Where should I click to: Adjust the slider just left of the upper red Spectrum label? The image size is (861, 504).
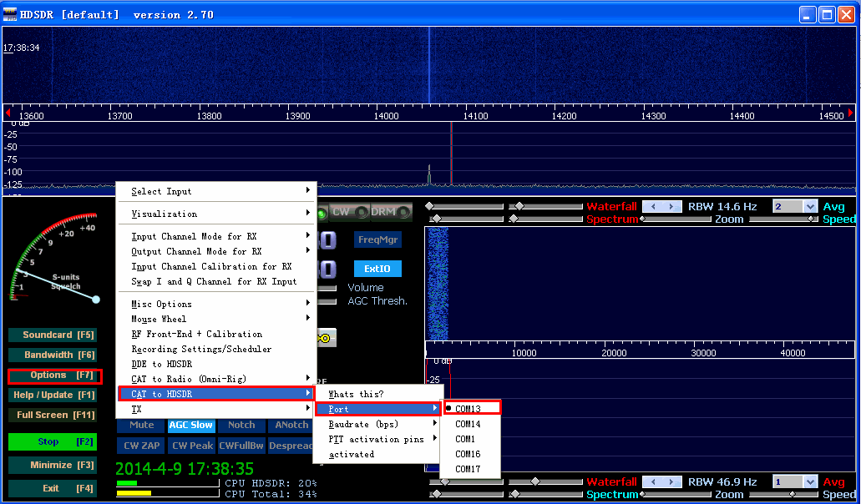(546, 219)
